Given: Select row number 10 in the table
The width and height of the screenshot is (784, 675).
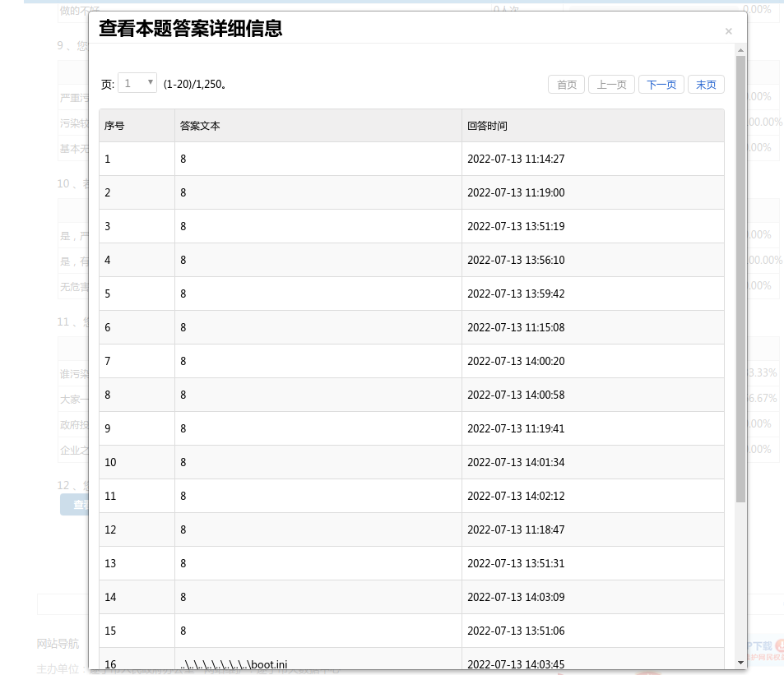Looking at the screenshot, I should (x=111, y=462).
